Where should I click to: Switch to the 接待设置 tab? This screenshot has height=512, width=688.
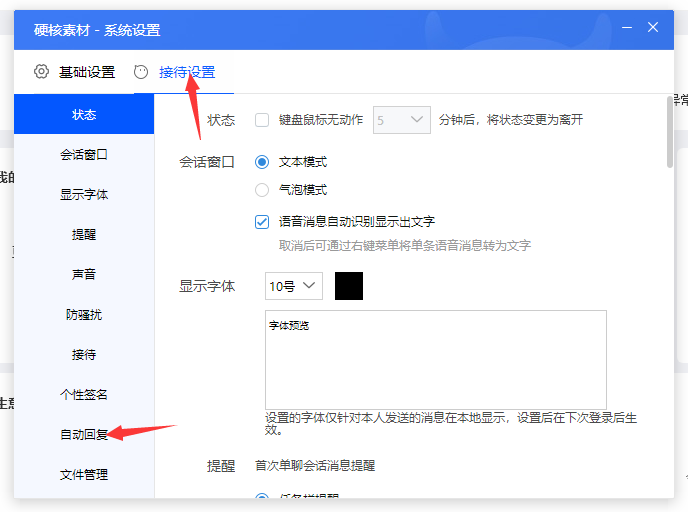pyautogui.click(x=187, y=72)
